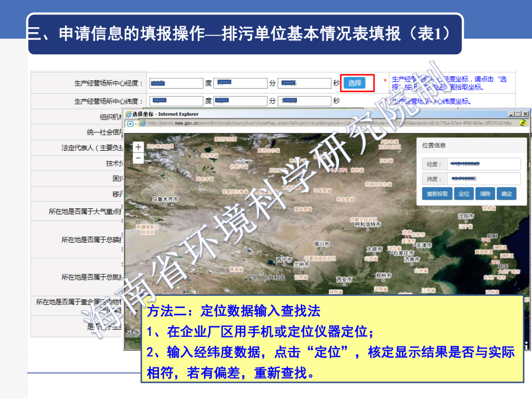Zoom in on the map with plus button
532x399 pixels.
138,147
